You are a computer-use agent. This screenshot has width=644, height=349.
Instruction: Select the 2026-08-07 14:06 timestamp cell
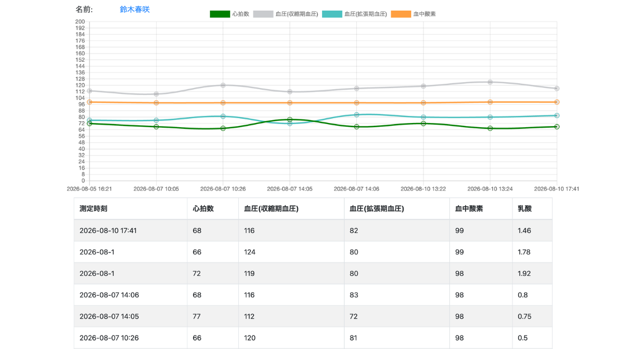pyautogui.click(x=130, y=295)
